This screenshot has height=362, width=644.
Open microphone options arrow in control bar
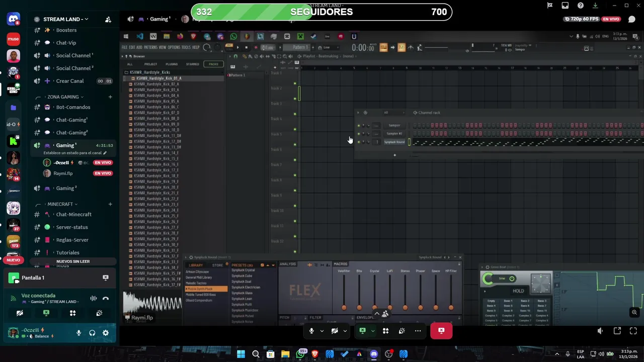point(322,331)
